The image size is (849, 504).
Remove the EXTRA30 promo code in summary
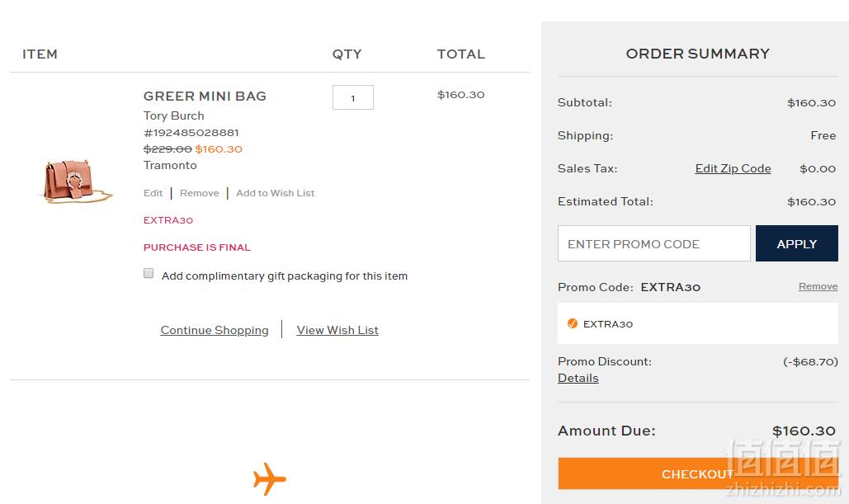pos(818,286)
